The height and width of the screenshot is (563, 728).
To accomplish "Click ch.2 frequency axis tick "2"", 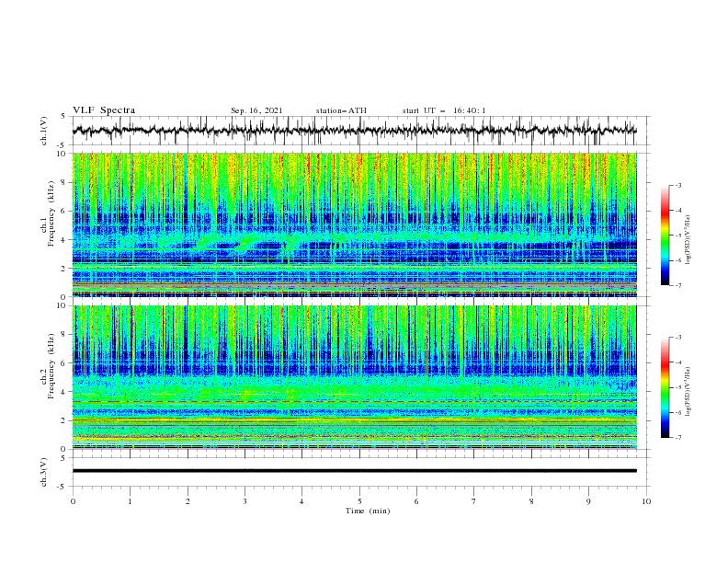I will pos(65,420).
